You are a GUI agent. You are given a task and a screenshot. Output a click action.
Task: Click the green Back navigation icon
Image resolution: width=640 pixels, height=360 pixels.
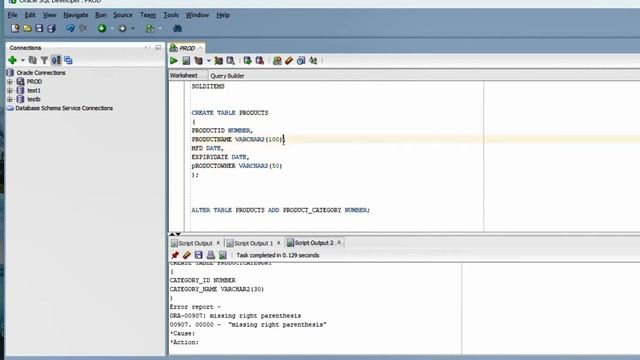pos(102,28)
